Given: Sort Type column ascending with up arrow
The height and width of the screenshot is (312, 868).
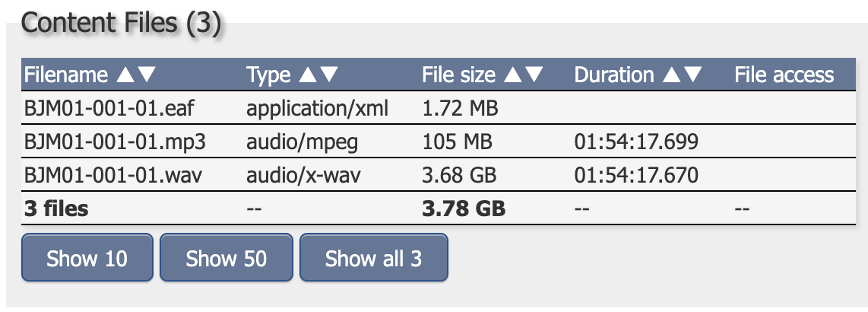Looking at the screenshot, I should (x=308, y=75).
